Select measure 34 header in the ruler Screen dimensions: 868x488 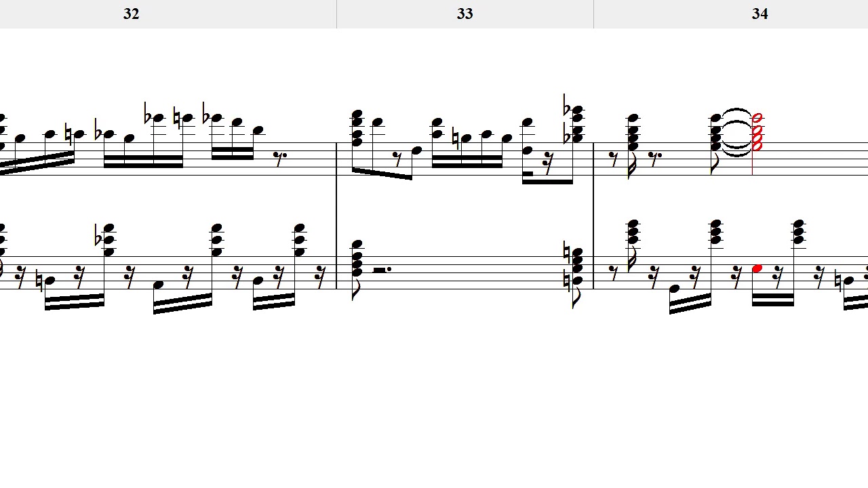(759, 14)
